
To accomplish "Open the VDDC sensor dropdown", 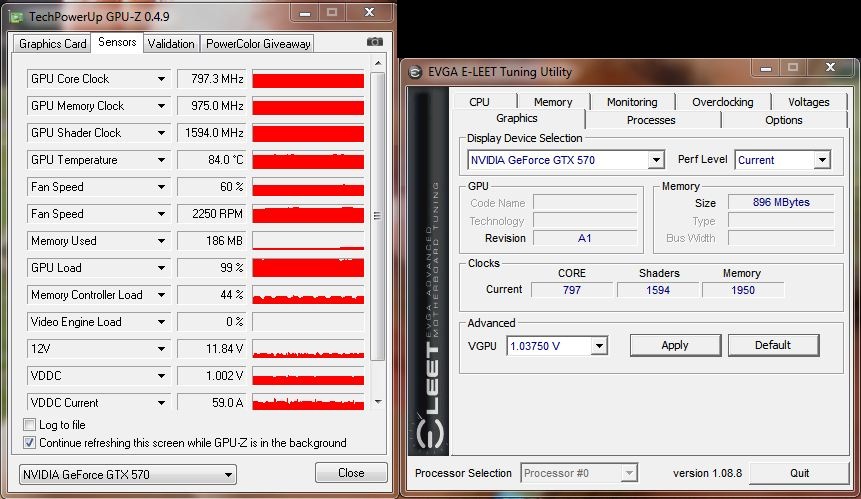I will tap(161, 375).
